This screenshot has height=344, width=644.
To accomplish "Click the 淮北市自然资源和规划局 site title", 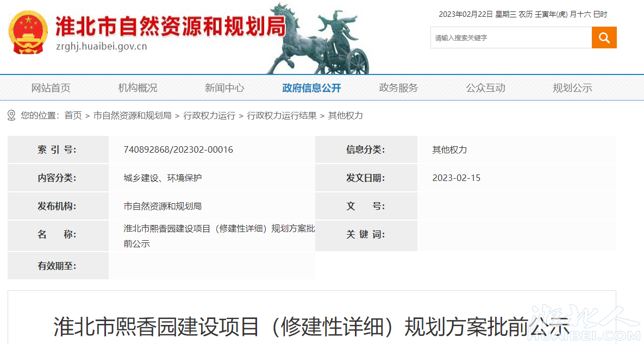I will [x=171, y=26].
